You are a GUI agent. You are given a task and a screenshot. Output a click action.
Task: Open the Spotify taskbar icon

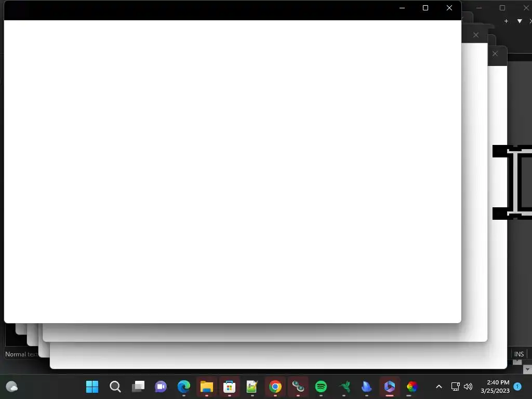pos(321,387)
